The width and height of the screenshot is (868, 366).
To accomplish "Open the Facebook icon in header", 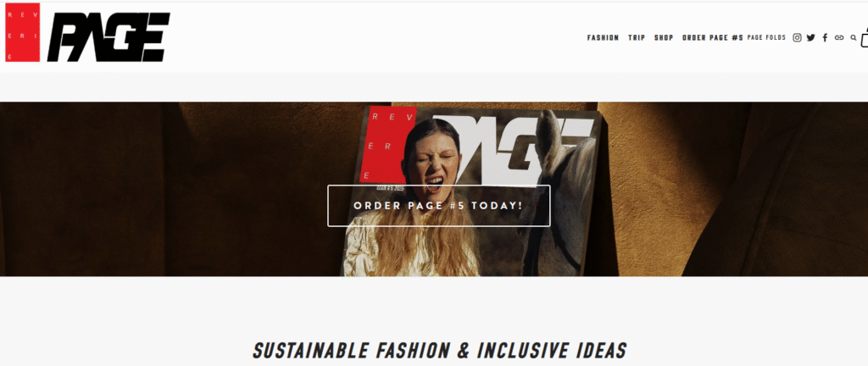I will [825, 37].
